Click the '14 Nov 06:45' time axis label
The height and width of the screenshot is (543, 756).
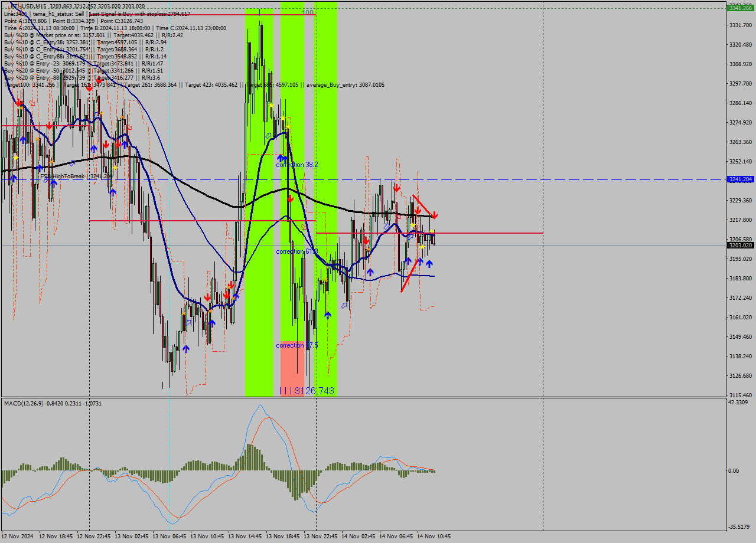tap(396, 537)
